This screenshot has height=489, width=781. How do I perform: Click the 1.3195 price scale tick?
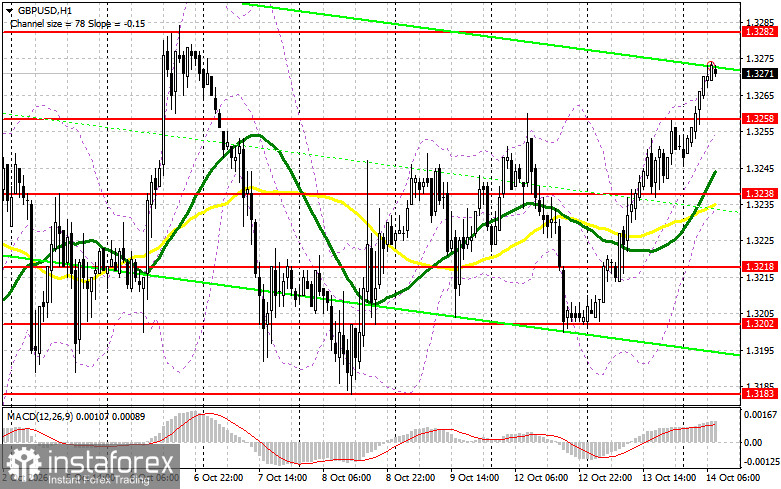pos(760,351)
